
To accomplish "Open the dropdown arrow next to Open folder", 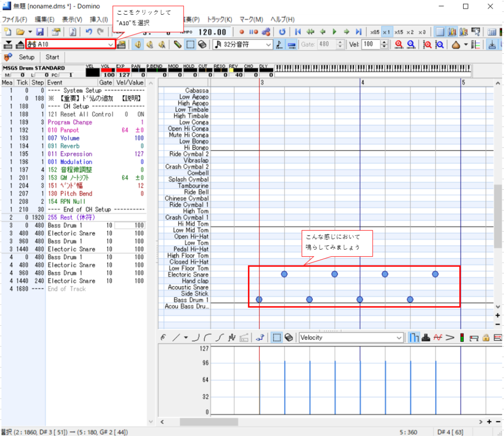I will [x=30, y=32].
